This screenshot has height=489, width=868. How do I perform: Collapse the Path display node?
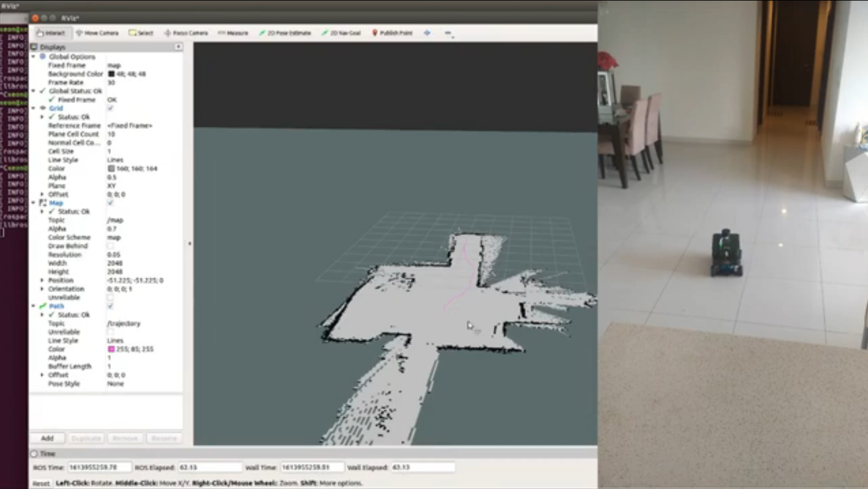point(33,306)
